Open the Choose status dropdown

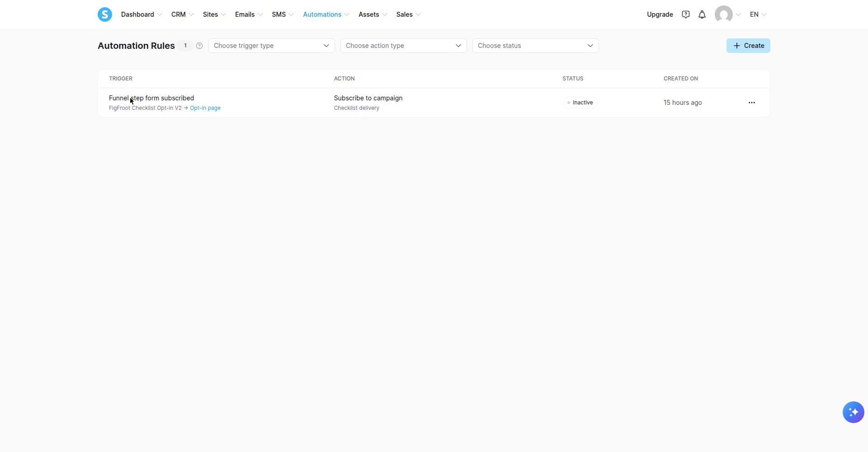tap(536, 46)
